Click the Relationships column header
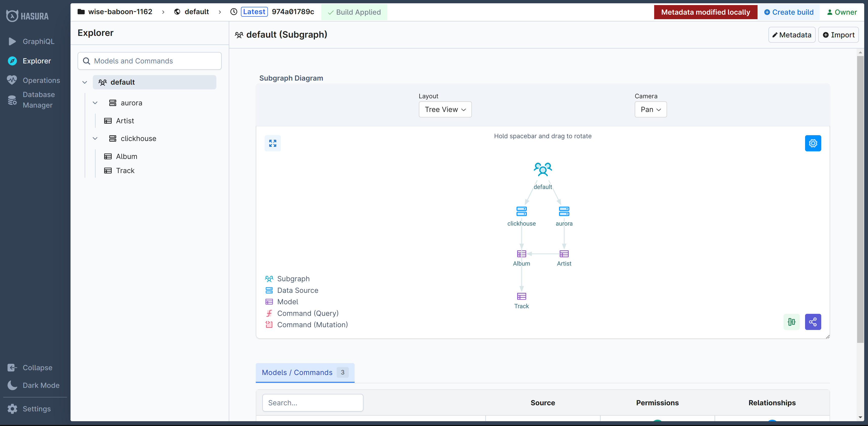This screenshot has width=868, height=426. 772,403
